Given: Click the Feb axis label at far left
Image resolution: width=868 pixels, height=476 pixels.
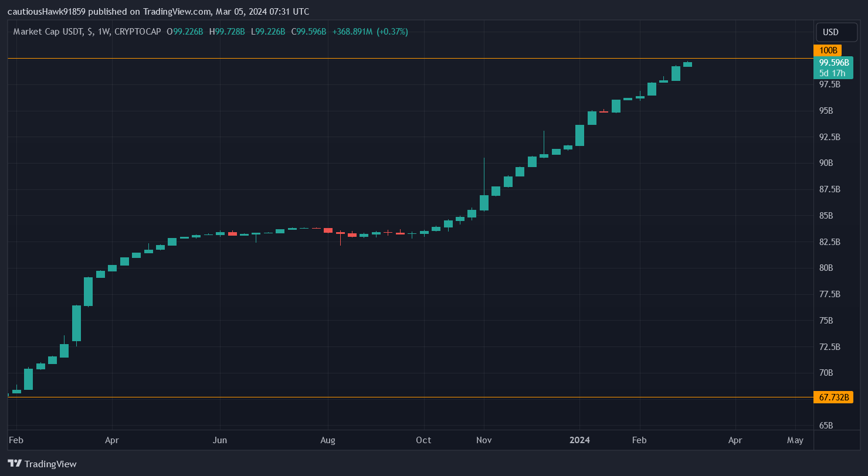Looking at the screenshot, I should (16, 440).
